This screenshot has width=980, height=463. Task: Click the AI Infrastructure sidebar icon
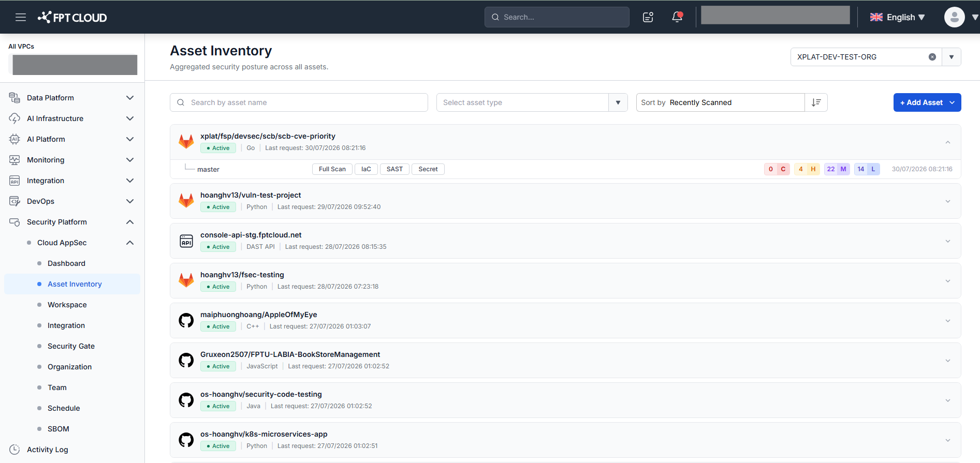point(14,118)
